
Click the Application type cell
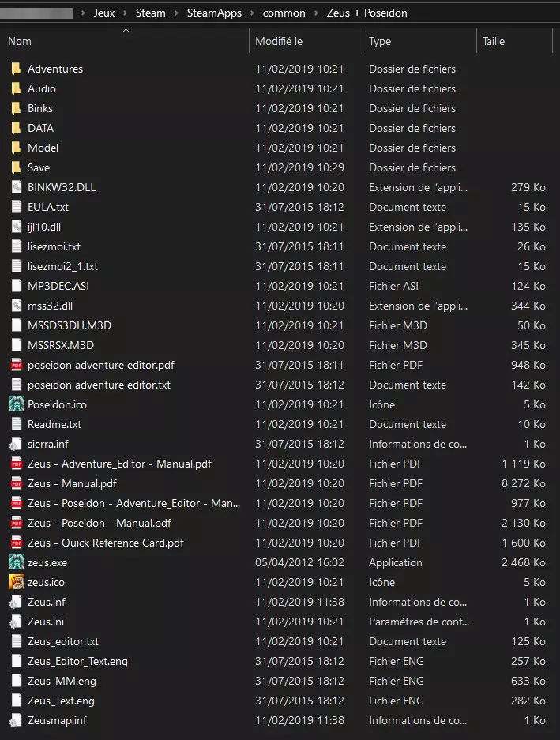pyautogui.click(x=395, y=562)
